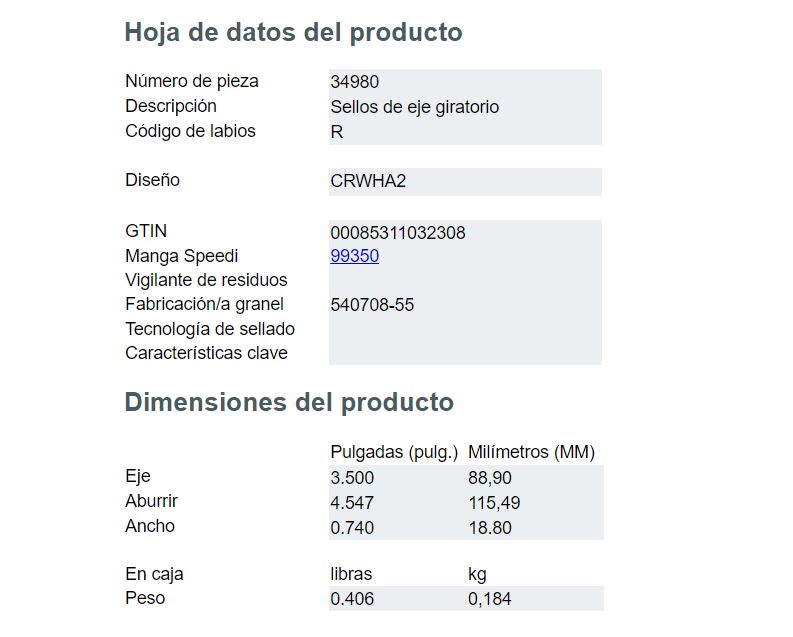Open the 99350 Speedi sleeve link

[x=355, y=256]
